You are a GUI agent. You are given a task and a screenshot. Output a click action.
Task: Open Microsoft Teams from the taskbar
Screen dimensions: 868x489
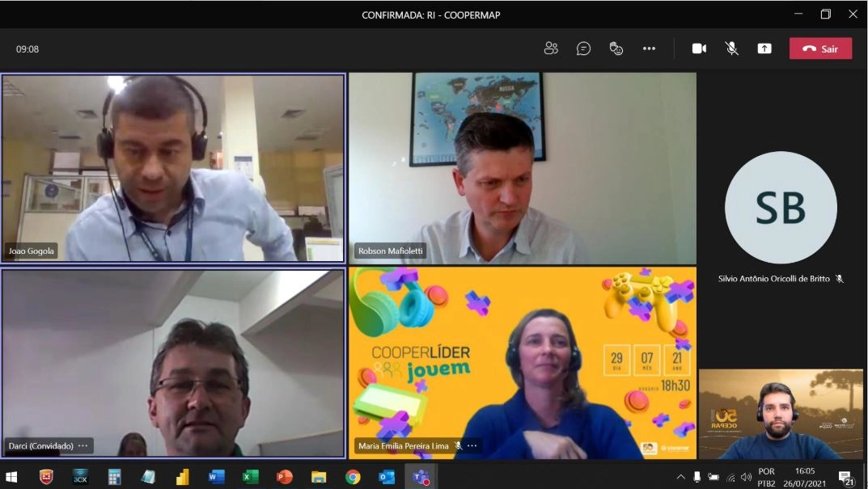[x=421, y=477]
